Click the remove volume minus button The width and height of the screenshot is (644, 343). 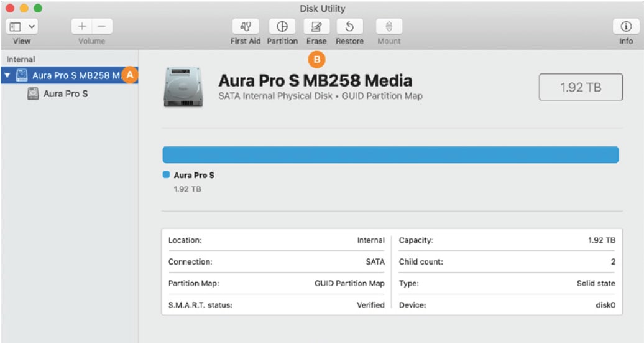tap(102, 27)
